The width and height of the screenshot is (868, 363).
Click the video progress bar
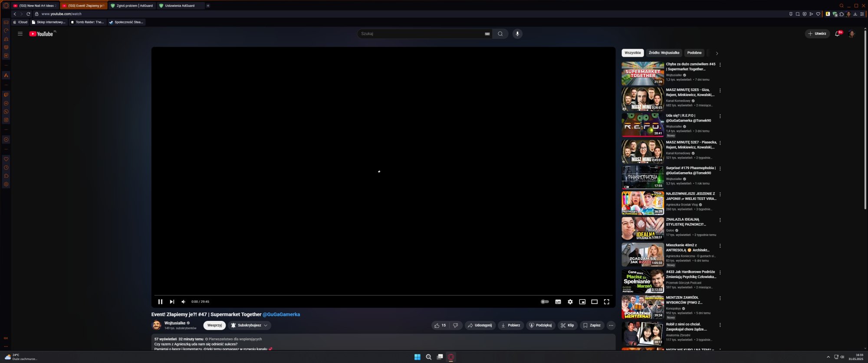383,295
